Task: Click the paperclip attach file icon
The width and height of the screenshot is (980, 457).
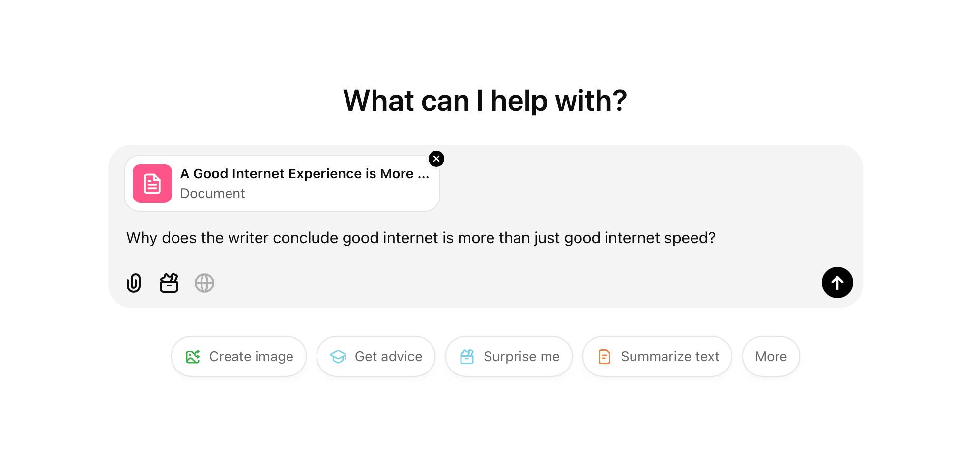Action: click(x=134, y=283)
